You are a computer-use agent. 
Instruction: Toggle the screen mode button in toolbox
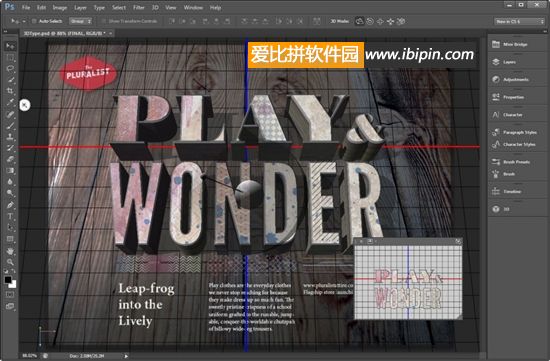10,306
